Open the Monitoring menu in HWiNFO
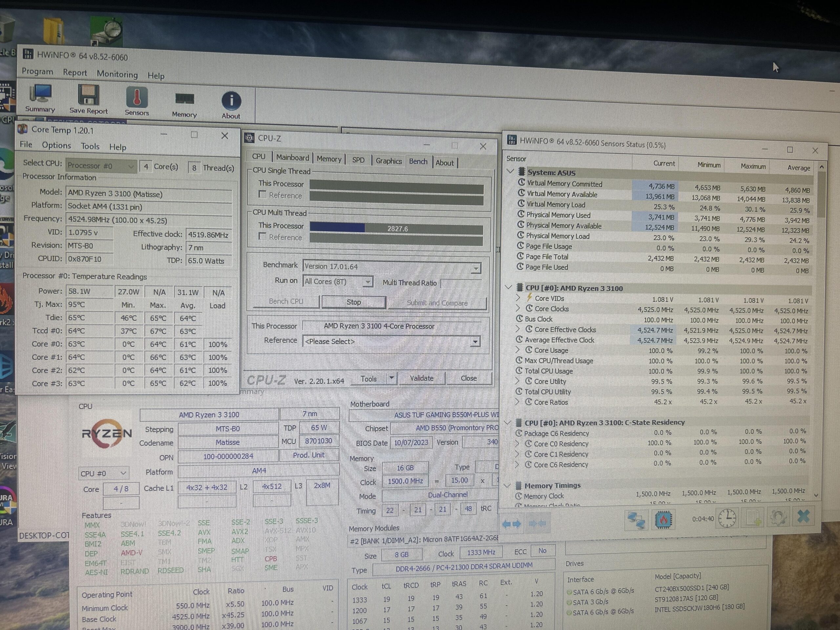This screenshot has width=840, height=630. point(117,74)
